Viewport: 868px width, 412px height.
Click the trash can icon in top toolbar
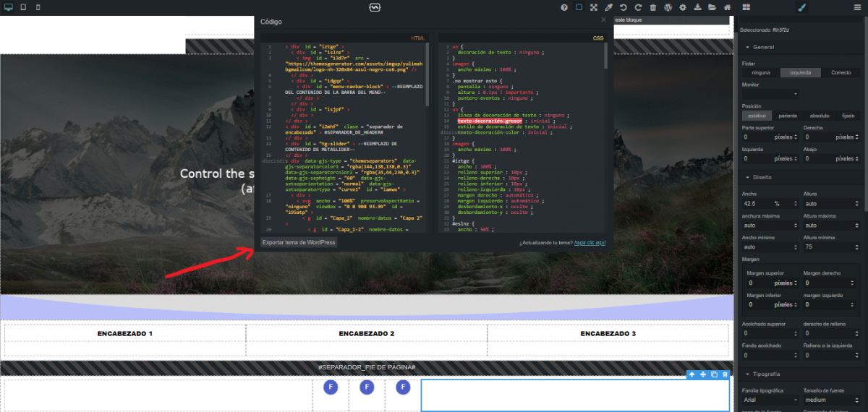tap(653, 7)
